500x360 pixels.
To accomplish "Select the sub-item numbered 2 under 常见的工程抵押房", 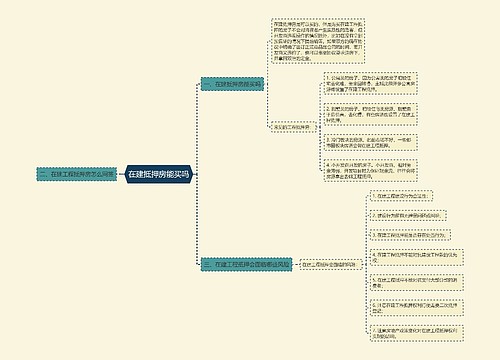I will click(x=370, y=114).
